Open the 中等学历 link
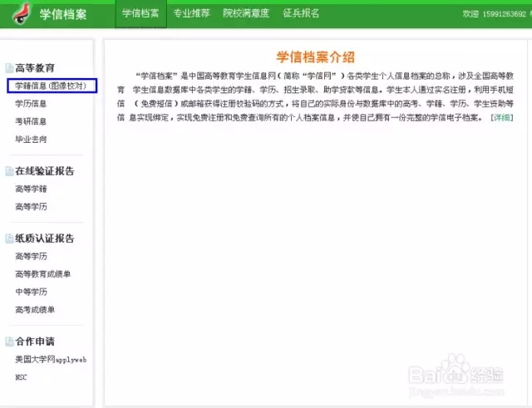Image resolution: width=532 pixels, height=408 pixels. tap(31, 292)
